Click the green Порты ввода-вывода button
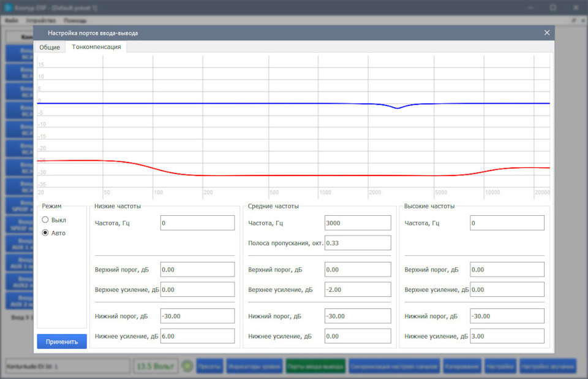The height and width of the screenshot is (379, 588). pyautogui.click(x=316, y=366)
